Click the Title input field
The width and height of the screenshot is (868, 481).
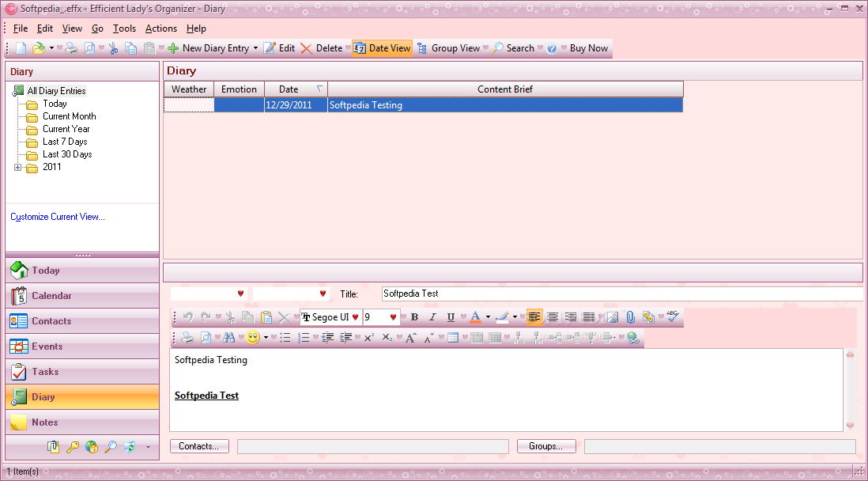coord(621,294)
